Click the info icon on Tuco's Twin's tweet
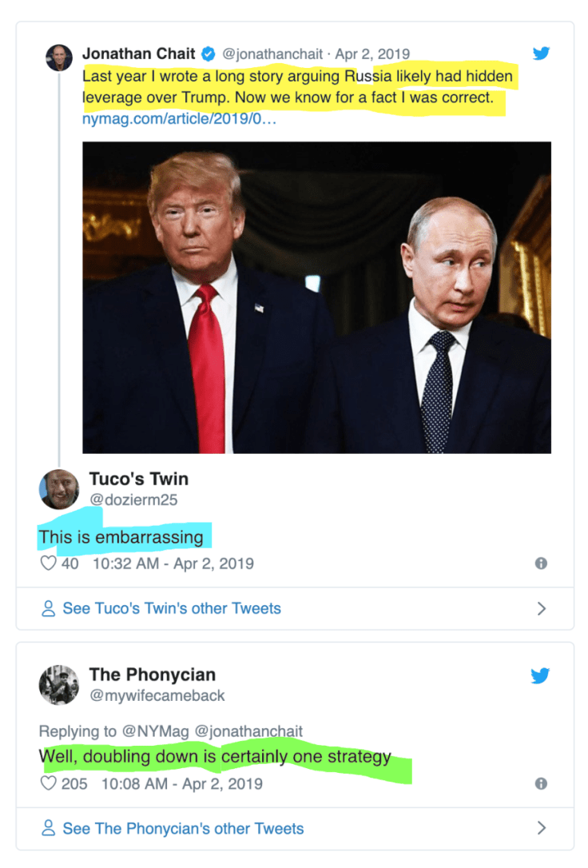Screen dimensions: 588x868 tap(541, 563)
